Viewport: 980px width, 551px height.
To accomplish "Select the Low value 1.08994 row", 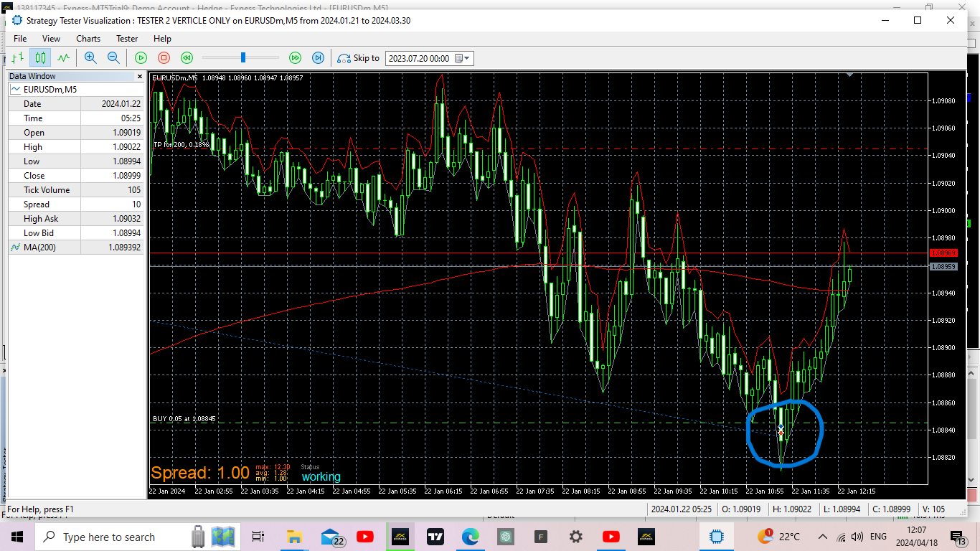I will coord(76,161).
